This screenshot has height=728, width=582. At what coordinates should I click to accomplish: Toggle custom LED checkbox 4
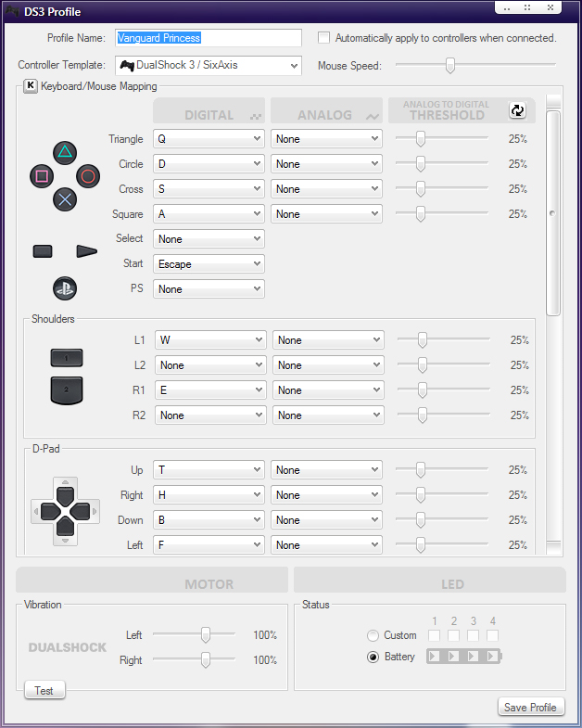(x=492, y=635)
